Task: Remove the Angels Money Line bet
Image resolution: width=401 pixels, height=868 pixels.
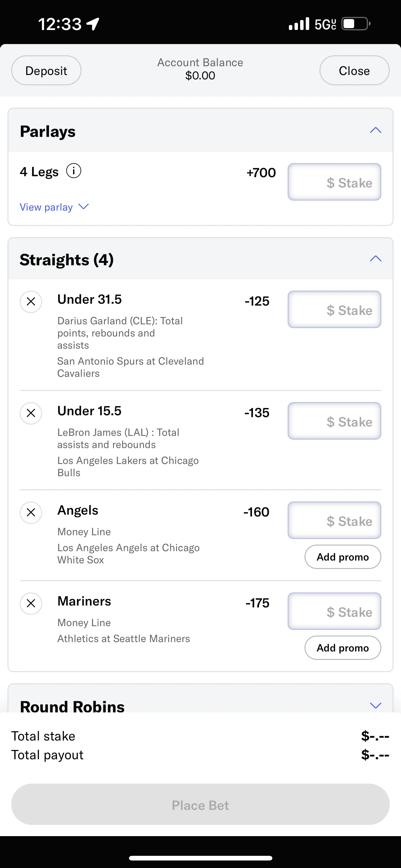Action: [31, 512]
